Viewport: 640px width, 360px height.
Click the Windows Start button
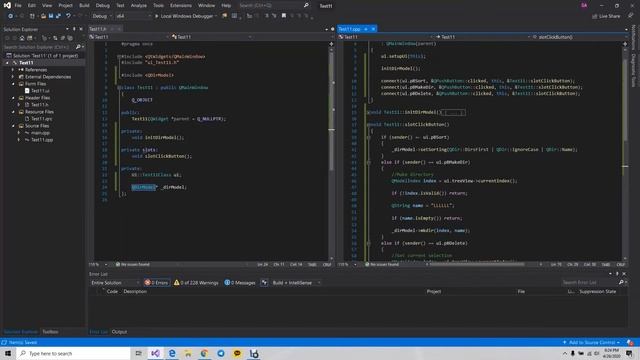(8, 353)
